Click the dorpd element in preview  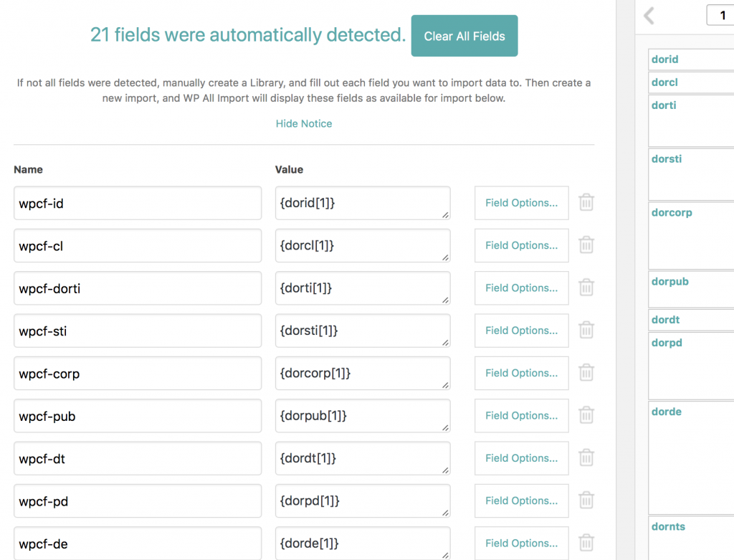pos(667,343)
